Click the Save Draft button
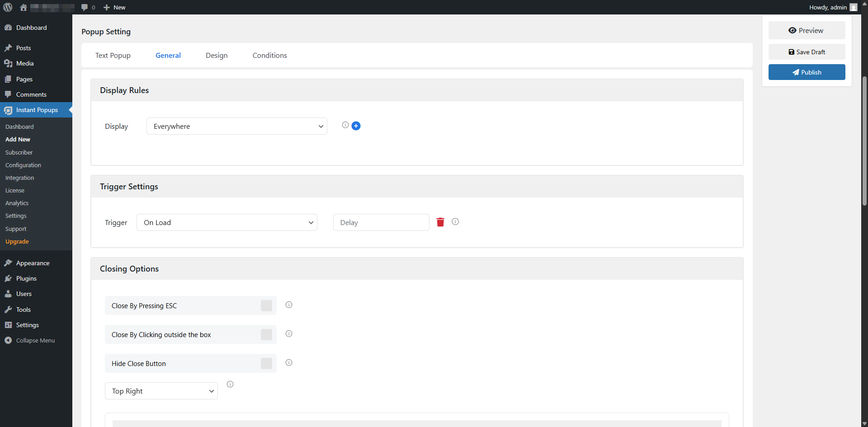Viewport: 868px width, 427px height. 807,52
